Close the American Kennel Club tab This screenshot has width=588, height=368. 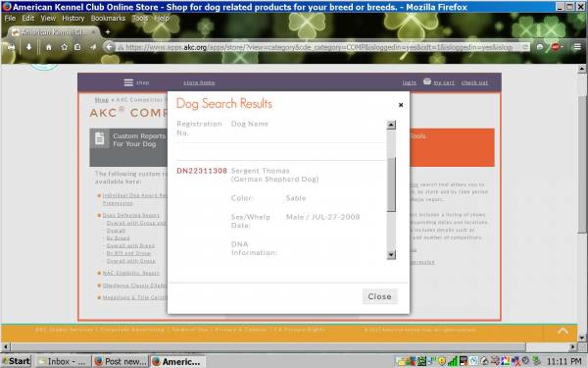(94, 32)
